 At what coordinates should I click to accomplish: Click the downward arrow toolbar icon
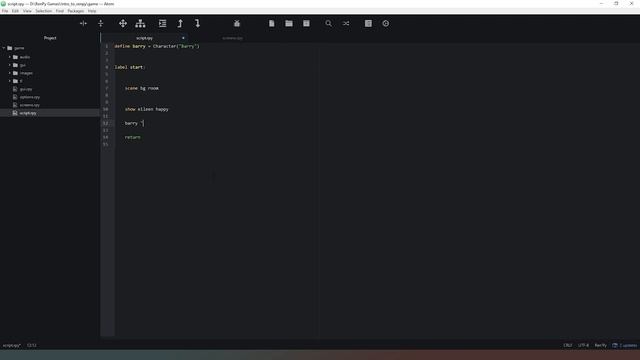(198, 24)
